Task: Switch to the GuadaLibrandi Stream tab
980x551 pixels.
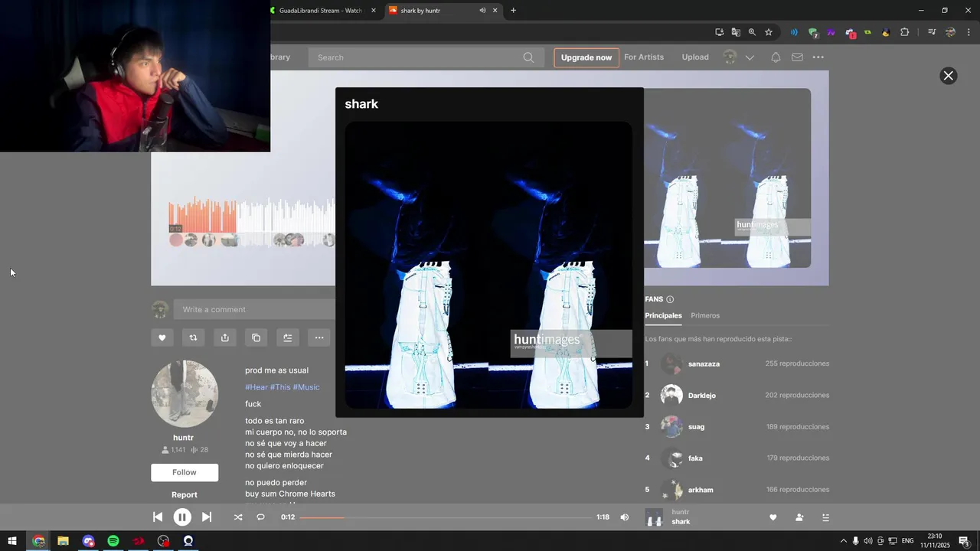Action: pyautogui.click(x=320, y=11)
